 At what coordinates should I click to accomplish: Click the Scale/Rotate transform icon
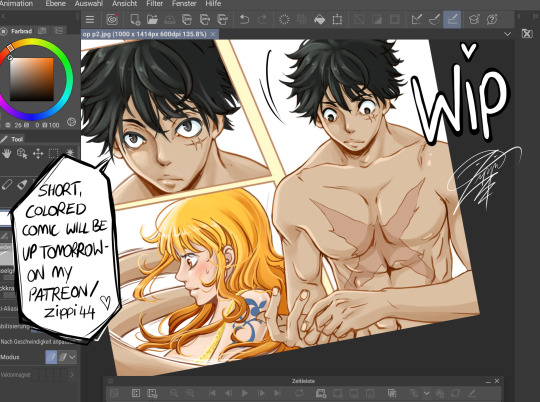(x=337, y=20)
